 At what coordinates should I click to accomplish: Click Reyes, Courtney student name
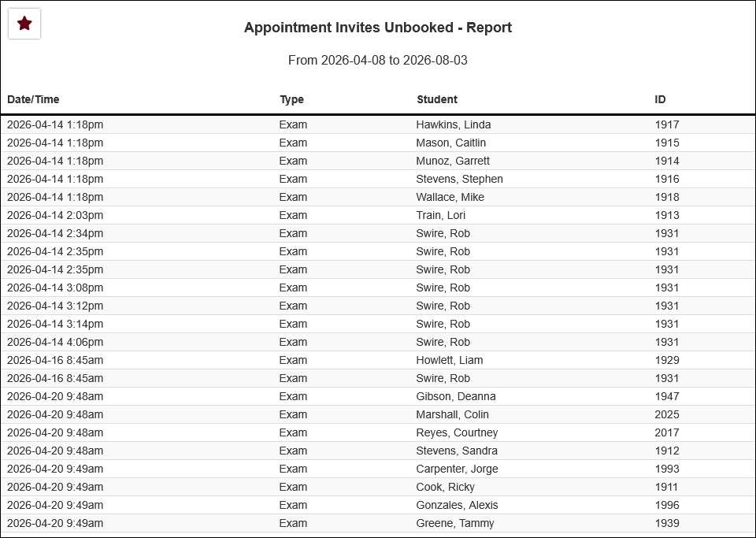coord(457,433)
